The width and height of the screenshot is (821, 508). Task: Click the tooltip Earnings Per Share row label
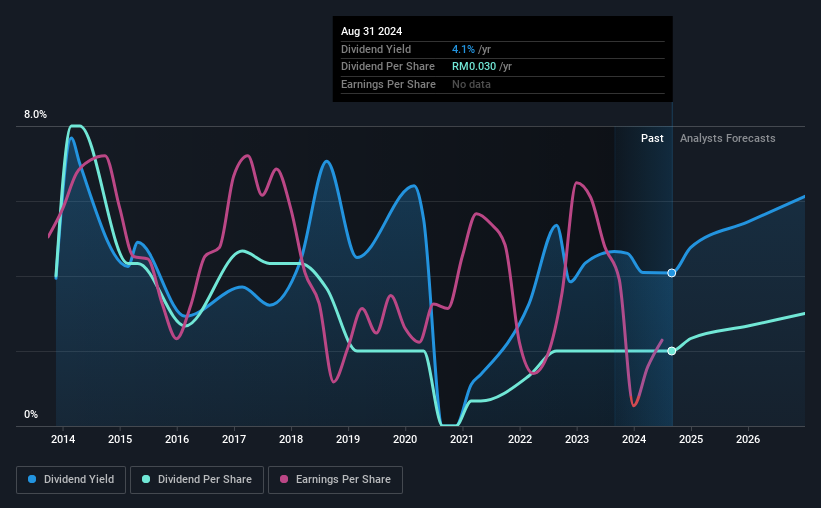click(389, 84)
